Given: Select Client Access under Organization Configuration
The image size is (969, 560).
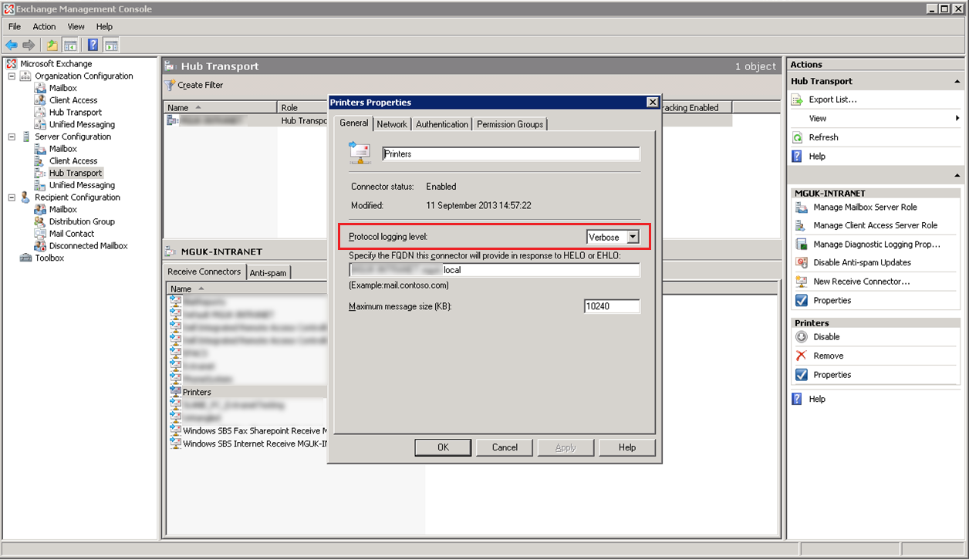Looking at the screenshot, I should tap(73, 100).
